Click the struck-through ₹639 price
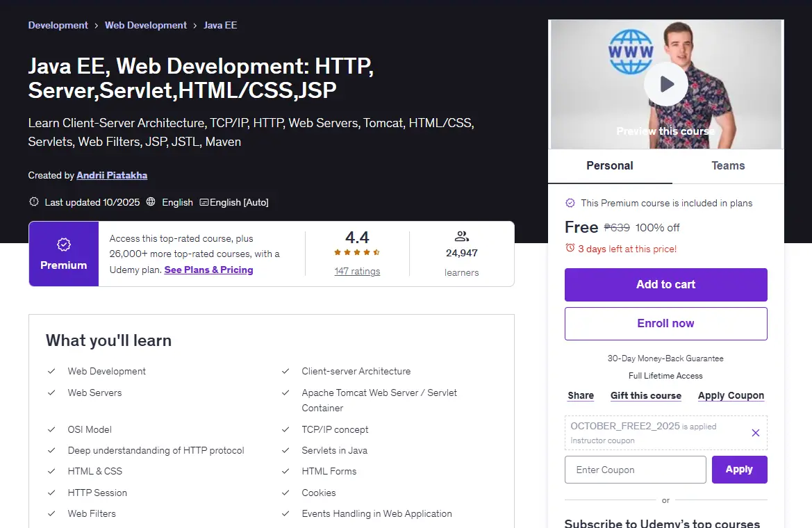812x528 pixels. (x=617, y=227)
